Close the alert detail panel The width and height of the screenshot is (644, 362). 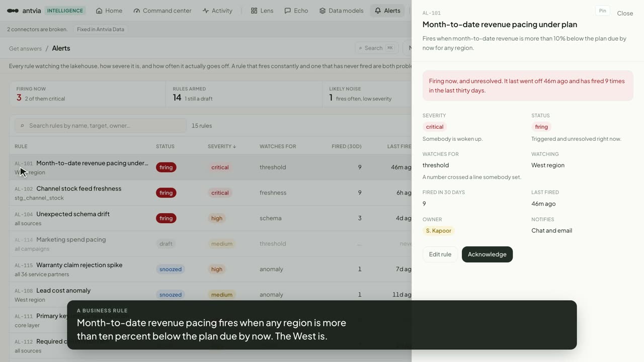point(625,14)
